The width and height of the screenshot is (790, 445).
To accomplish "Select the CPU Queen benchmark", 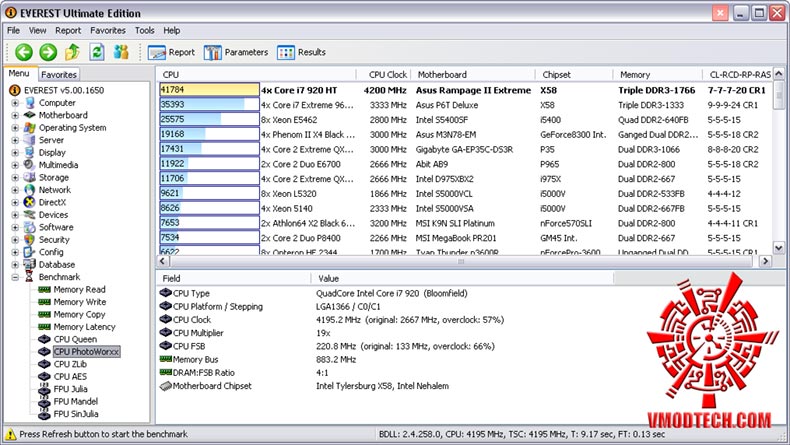I will [x=75, y=339].
